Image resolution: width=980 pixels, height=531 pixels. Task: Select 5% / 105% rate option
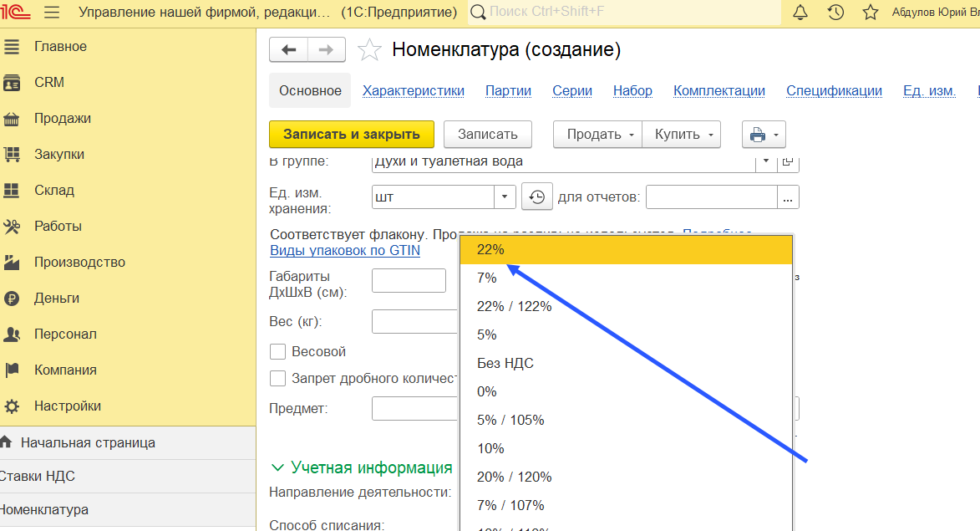[627, 421]
